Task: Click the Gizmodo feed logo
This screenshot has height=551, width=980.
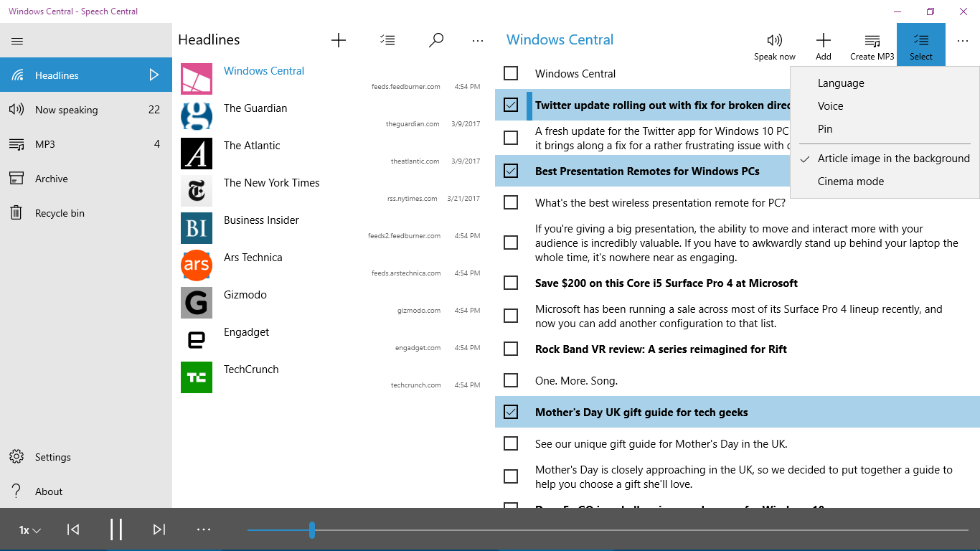Action: click(197, 303)
